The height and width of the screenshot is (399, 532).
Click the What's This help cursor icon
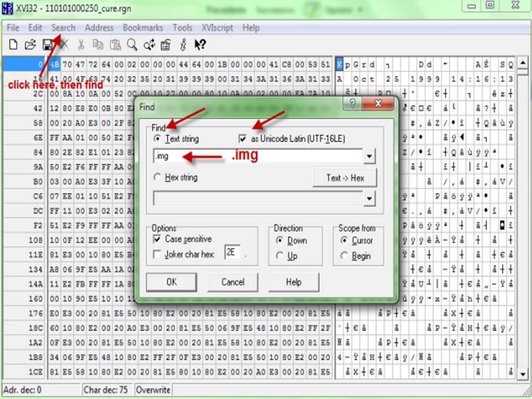pyautogui.click(x=200, y=44)
